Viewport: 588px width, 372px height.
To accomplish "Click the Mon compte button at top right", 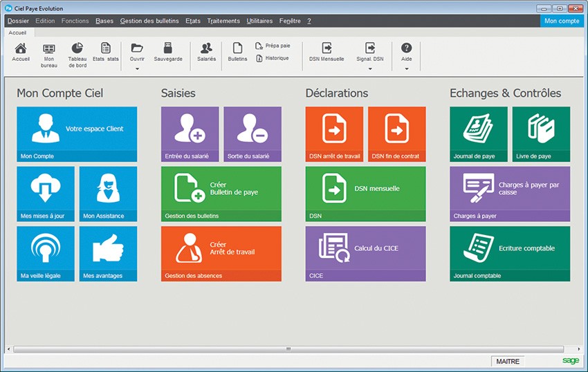I will [x=562, y=21].
